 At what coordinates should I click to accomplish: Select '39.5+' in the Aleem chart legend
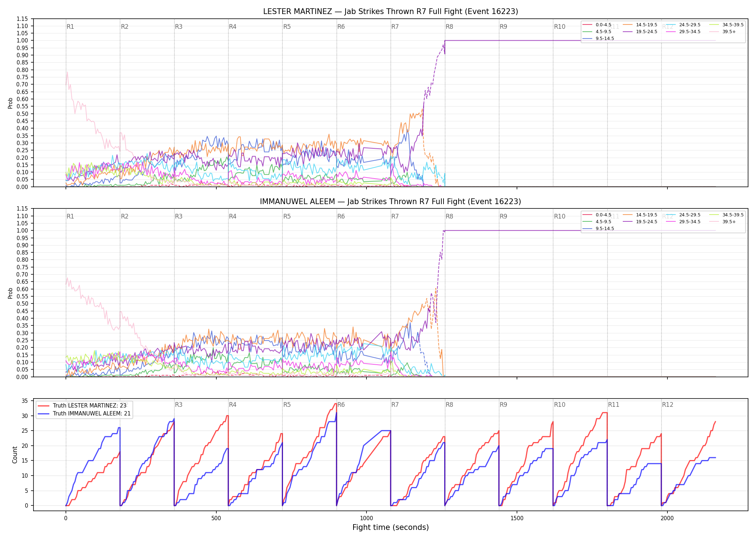(729, 222)
